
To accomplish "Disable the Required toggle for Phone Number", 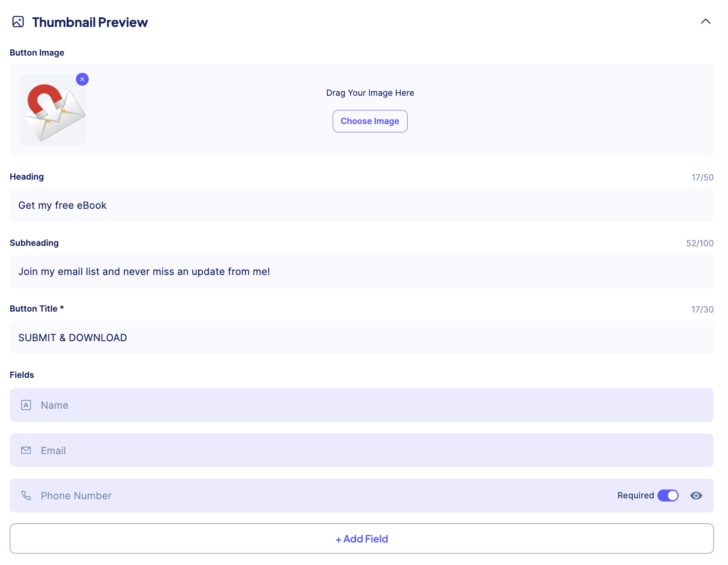I will [x=668, y=496].
